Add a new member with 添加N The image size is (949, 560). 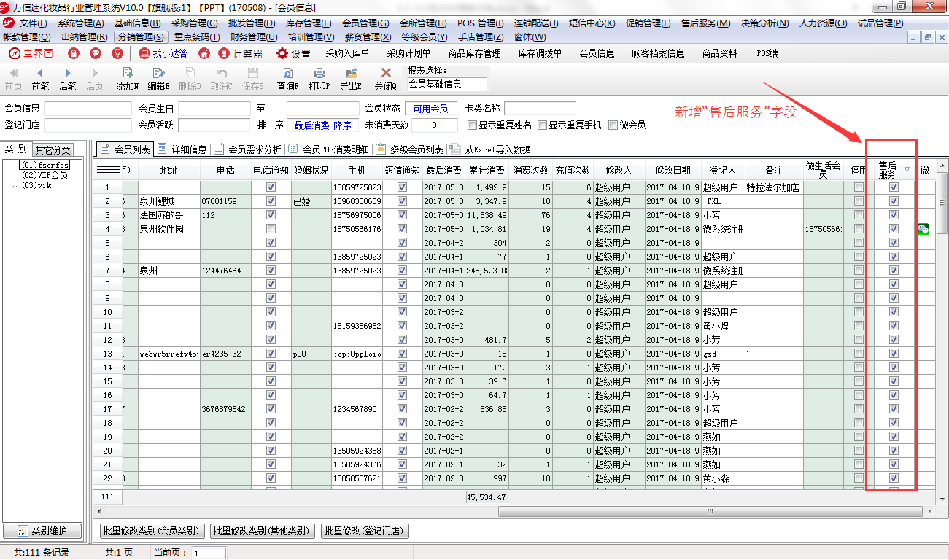tap(128, 79)
